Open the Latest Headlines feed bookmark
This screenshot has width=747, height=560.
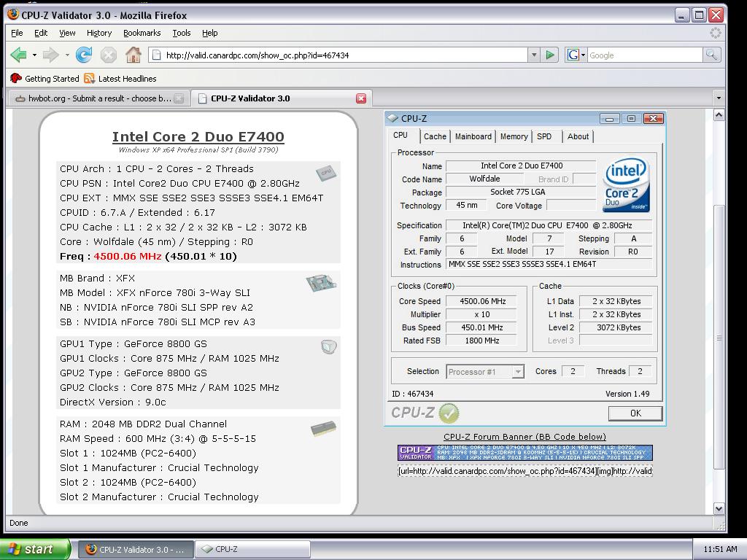[x=120, y=79]
